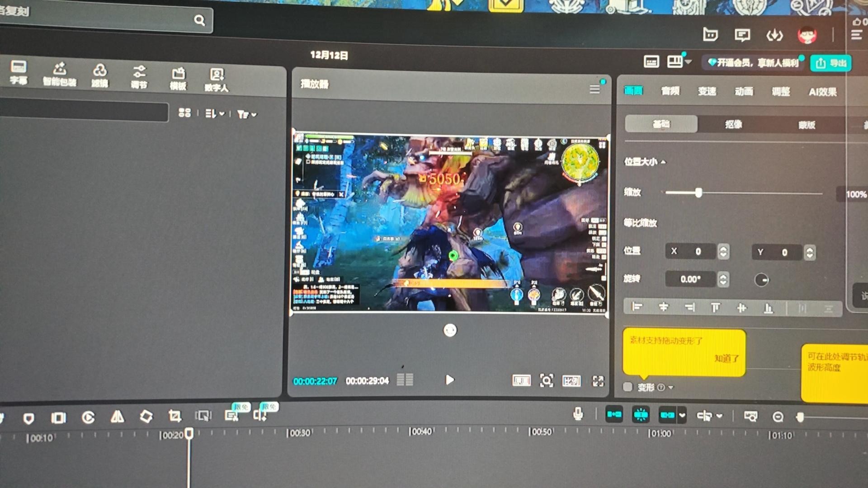Toggle the auto-snap timeline button
This screenshot has width=868, height=488.
pyautogui.click(x=641, y=414)
